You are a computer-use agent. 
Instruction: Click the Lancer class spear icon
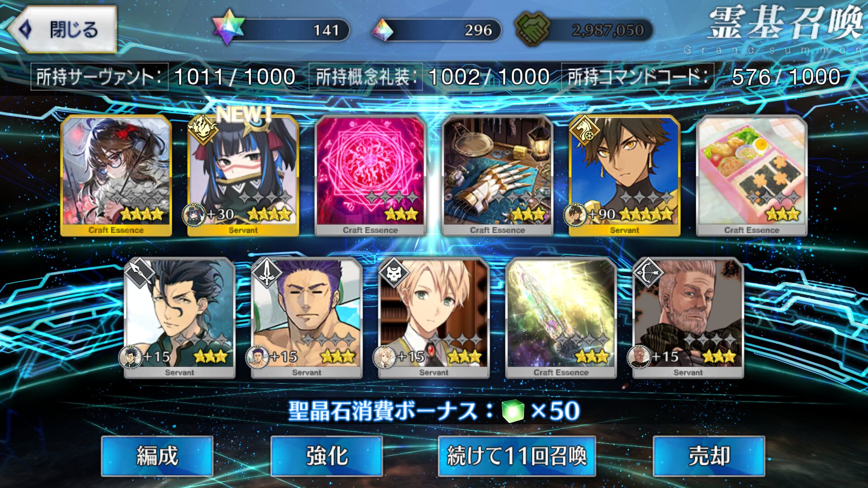[x=139, y=272]
